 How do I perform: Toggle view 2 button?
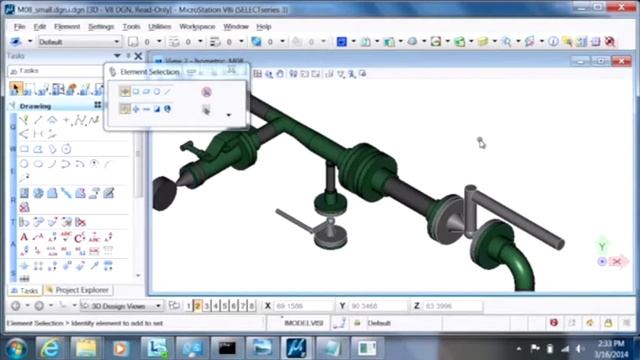coord(197,306)
